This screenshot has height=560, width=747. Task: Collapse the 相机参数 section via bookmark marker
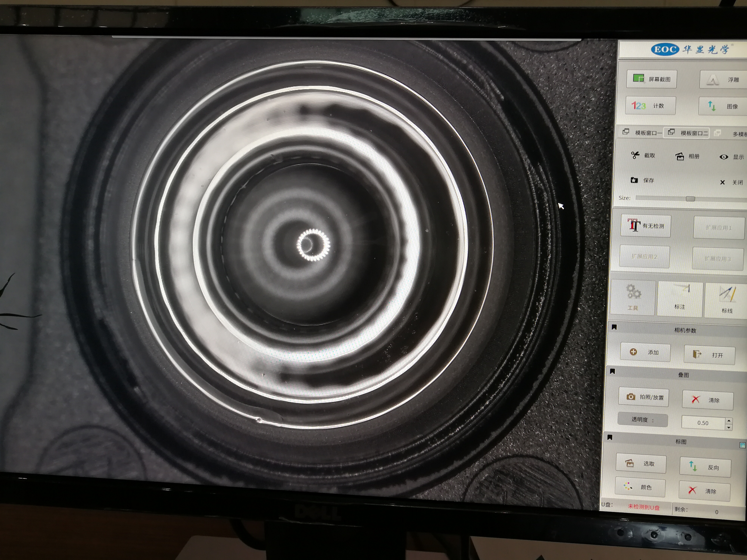[x=614, y=327]
